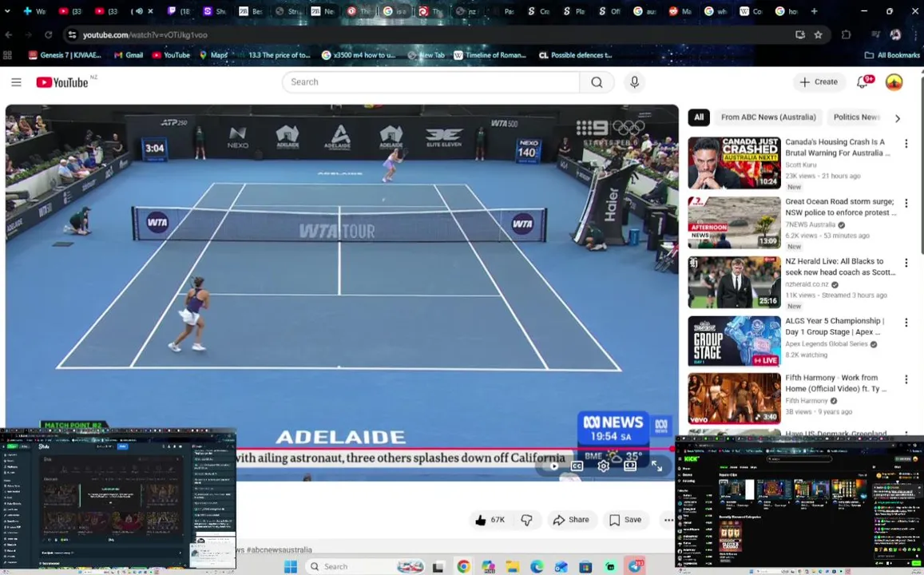Like the video with the thumbs up

[x=489, y=520]
